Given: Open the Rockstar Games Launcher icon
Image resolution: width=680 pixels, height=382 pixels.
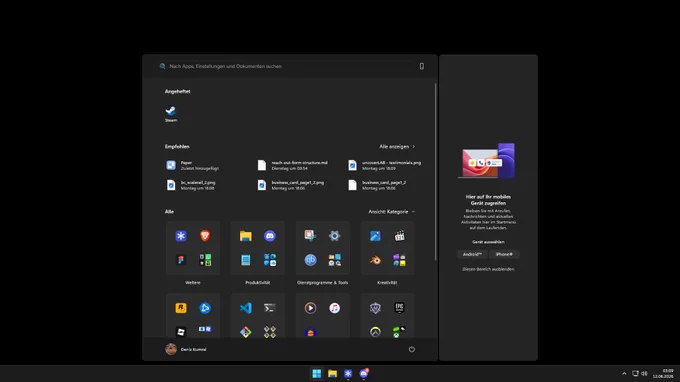Looking at the screenshot, I should [181, 308].
